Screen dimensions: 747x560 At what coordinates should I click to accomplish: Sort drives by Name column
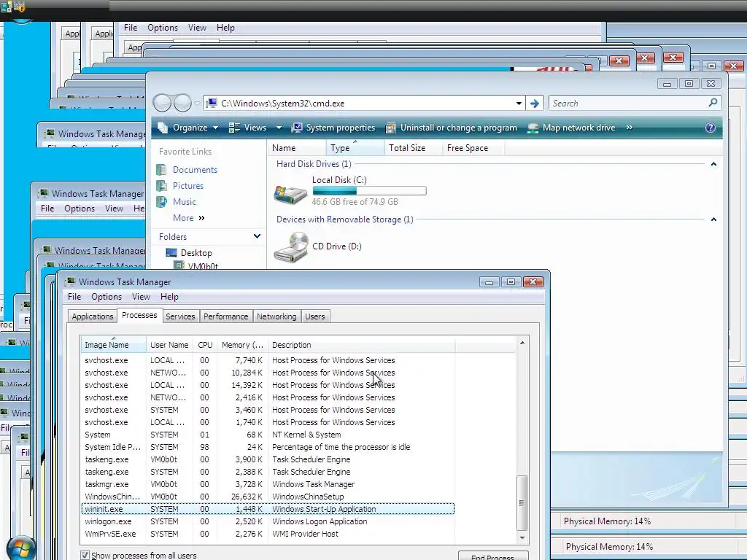click(x=298, y=148)
